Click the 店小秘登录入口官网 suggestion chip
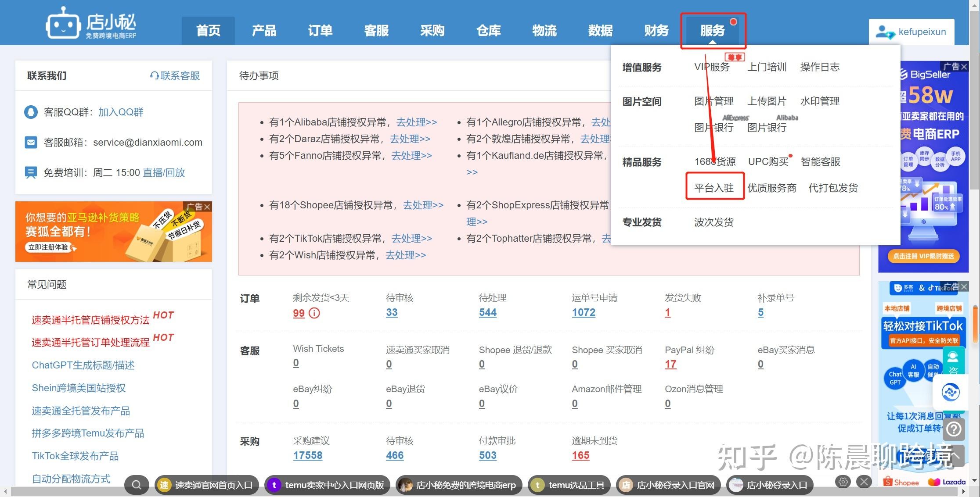This screenshot has width=980, height=497. (x=668, y=485)
